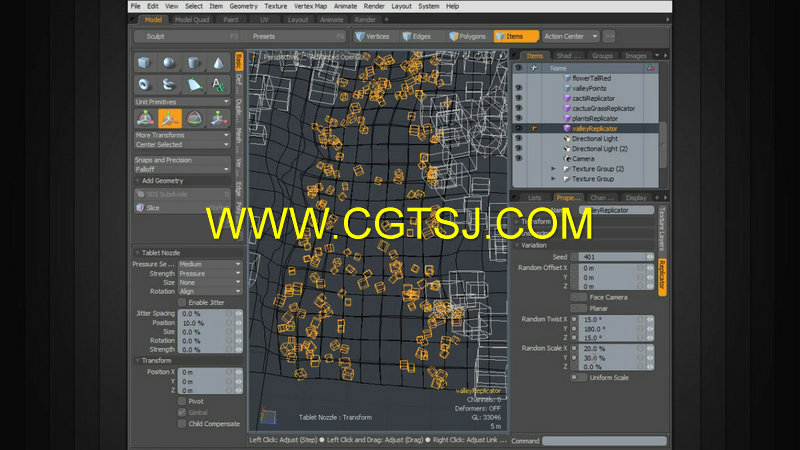Select the Cylinder primitive tool

(x=193, y=63)
